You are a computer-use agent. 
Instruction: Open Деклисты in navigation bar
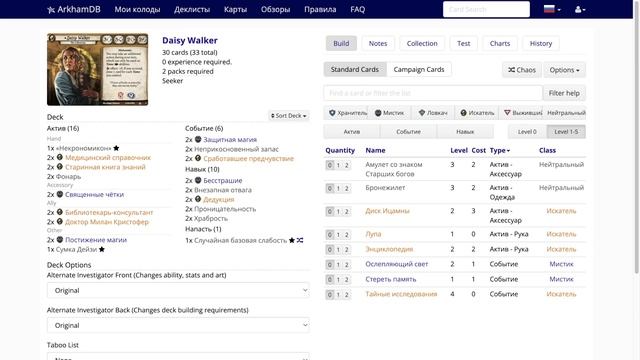pyautogui.click(x=192, y=9)
